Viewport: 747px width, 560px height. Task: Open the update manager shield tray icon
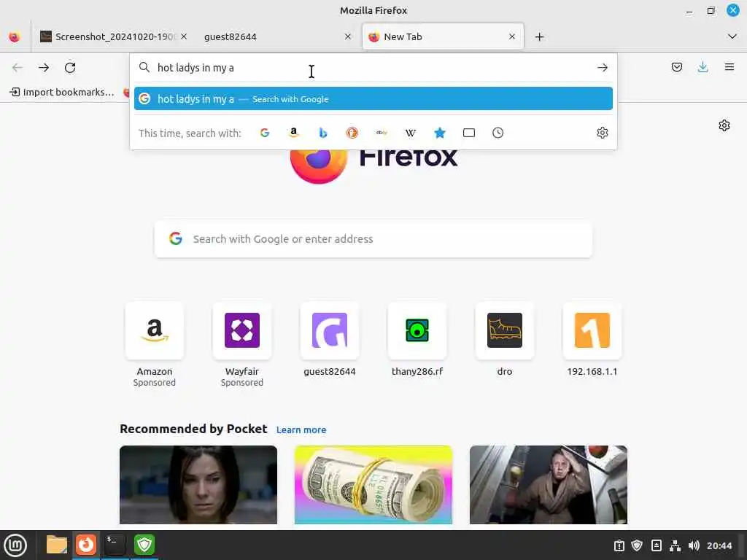coord(637,545)
